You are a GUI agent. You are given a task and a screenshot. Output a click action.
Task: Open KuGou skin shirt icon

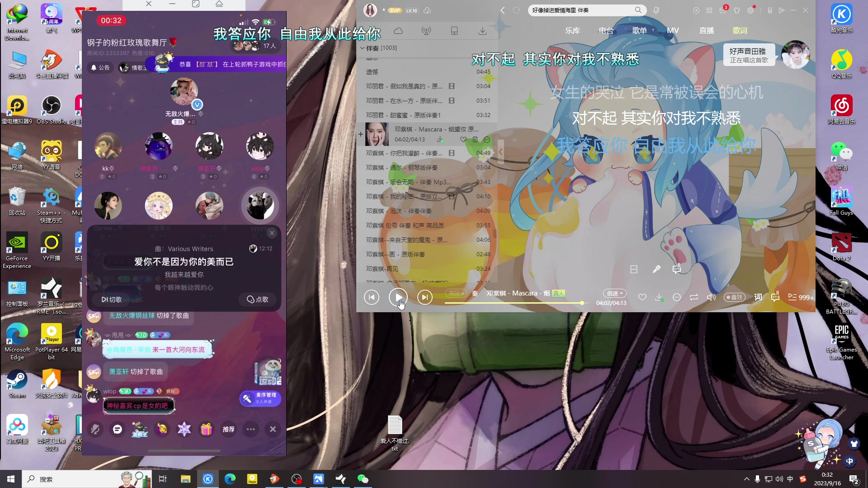pos(737,10)
